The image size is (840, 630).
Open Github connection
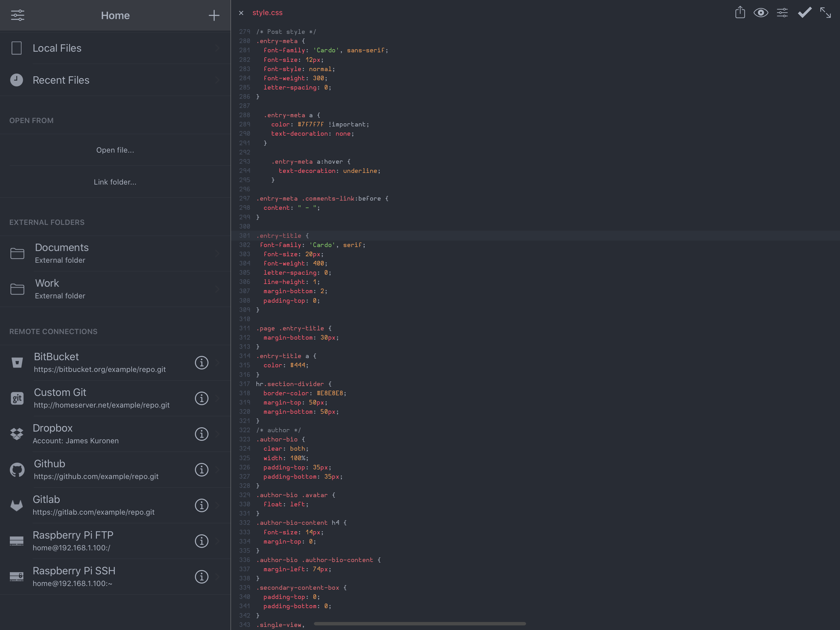click(x=115, y=470)
